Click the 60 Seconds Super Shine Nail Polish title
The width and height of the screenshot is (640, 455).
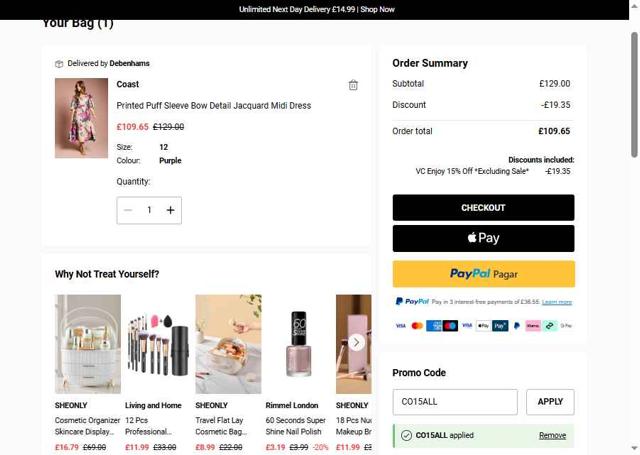click(x=296, y=426)
